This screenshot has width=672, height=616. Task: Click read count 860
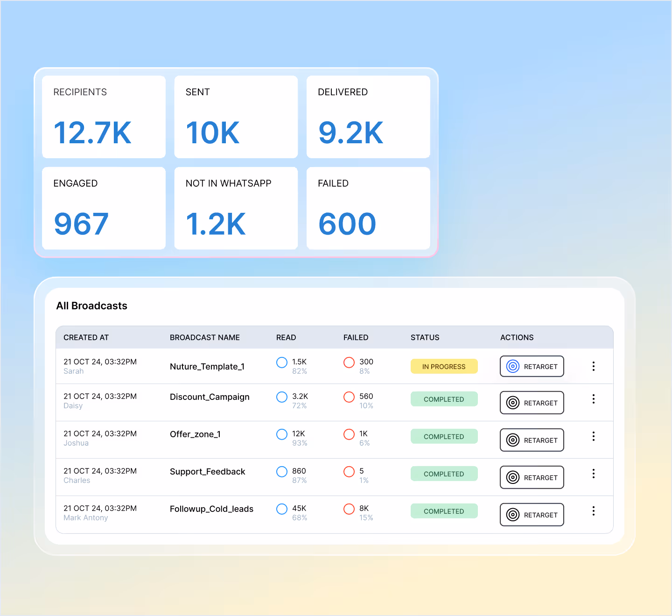[299, 471]
